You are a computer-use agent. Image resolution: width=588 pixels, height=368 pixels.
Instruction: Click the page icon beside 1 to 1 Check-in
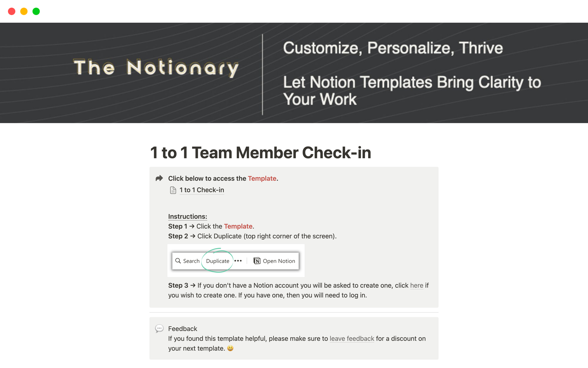[x=173, y=190]
